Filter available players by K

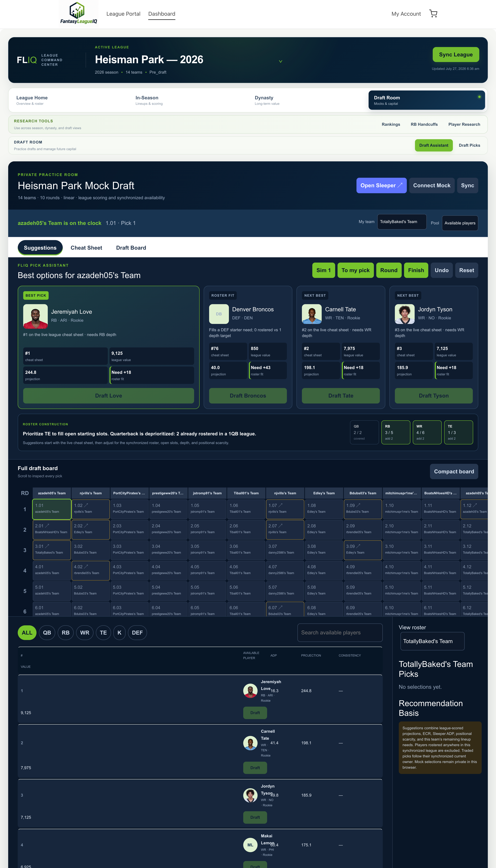pyautogui.click(x=119, y=633)
